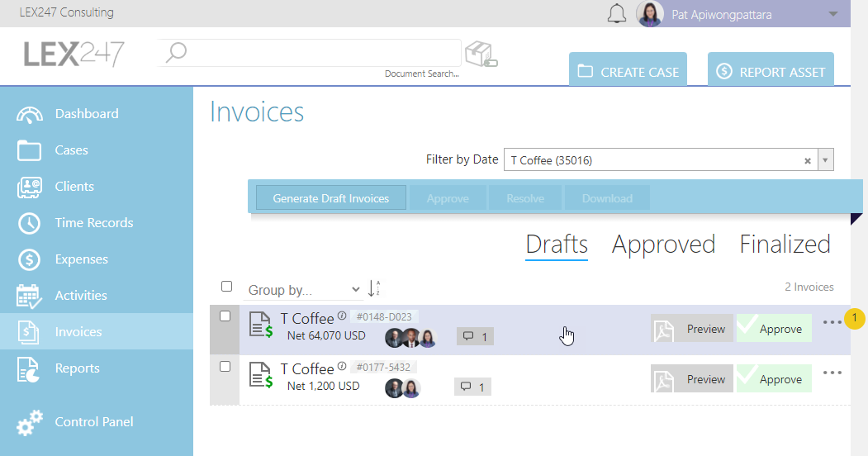Click team avatars on invoice #0148-D023
Screen dimensions: 868x456
[x=410, y=338]
